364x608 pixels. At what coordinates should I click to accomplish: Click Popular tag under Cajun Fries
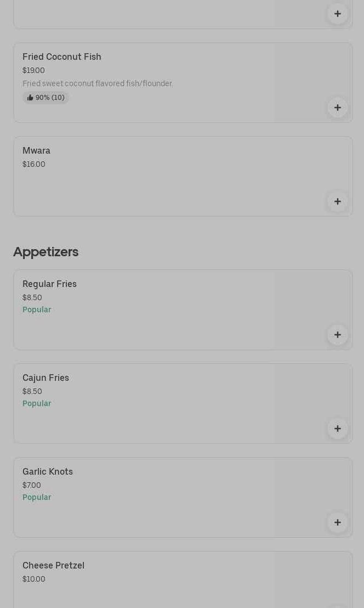point(37,403)
